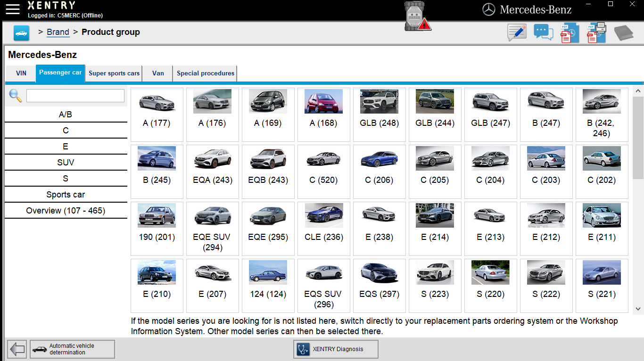Viewport: 644px width, 361px height.
Task: Click the scrollbar up arrow
Action: pyautogui.click(x=638, y=90)
